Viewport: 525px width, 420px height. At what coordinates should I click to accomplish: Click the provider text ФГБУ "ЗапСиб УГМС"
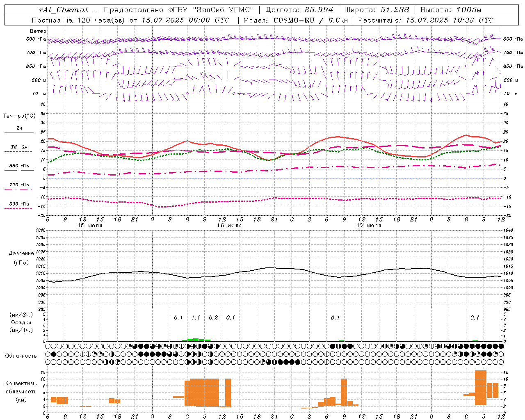pyautogui.click(x=211, y=10)
